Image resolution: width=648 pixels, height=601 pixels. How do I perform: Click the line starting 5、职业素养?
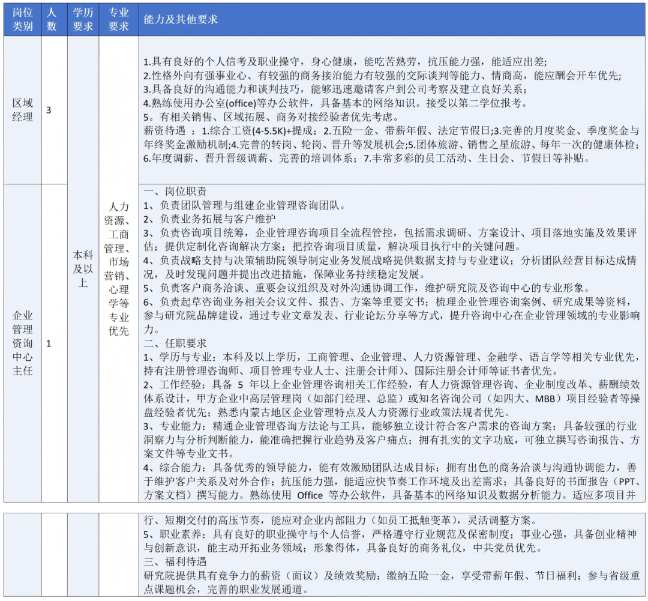(391, 534)
